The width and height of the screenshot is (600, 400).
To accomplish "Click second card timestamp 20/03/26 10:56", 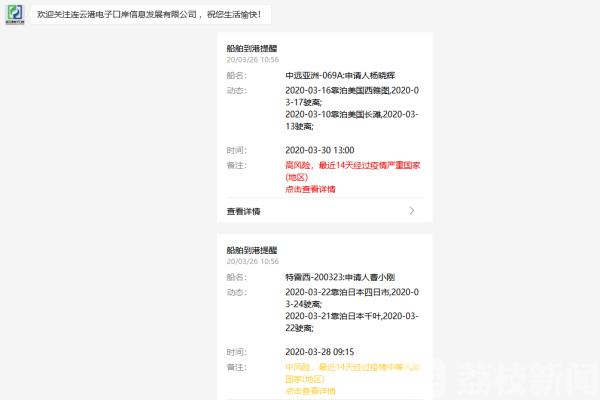I will pyautogui.click(x=253, y=261).
